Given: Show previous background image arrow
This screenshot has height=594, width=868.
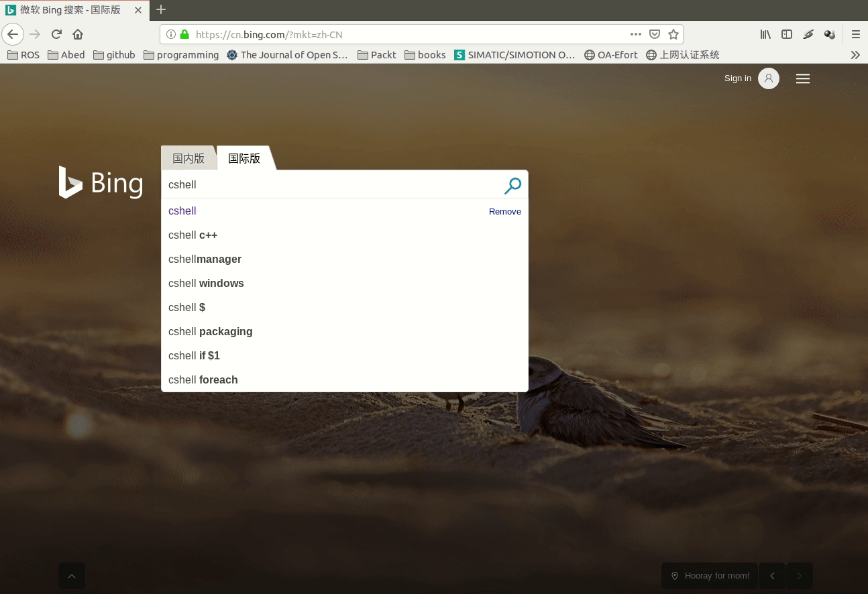Looking at the screenshot, I should click(772, 576).
